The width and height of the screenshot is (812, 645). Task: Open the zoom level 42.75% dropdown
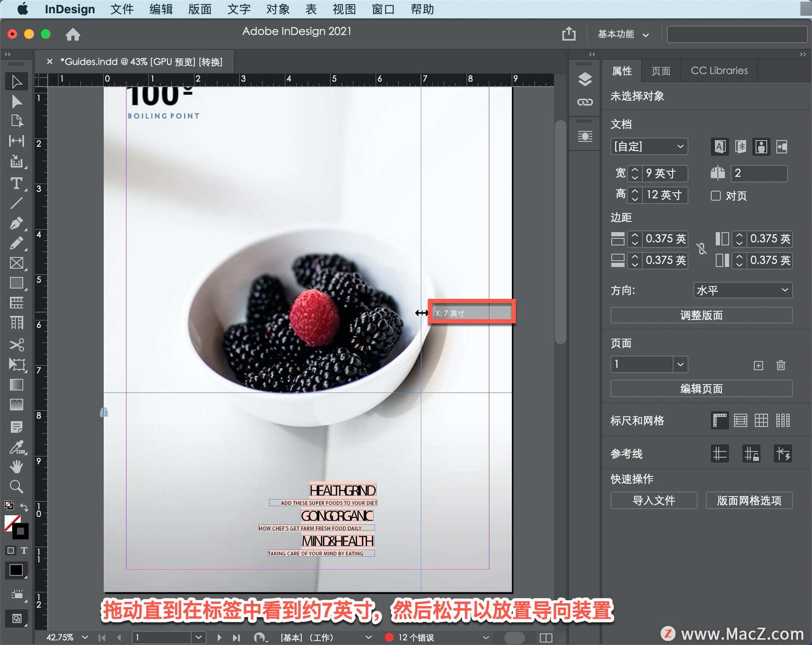(85, 637)
